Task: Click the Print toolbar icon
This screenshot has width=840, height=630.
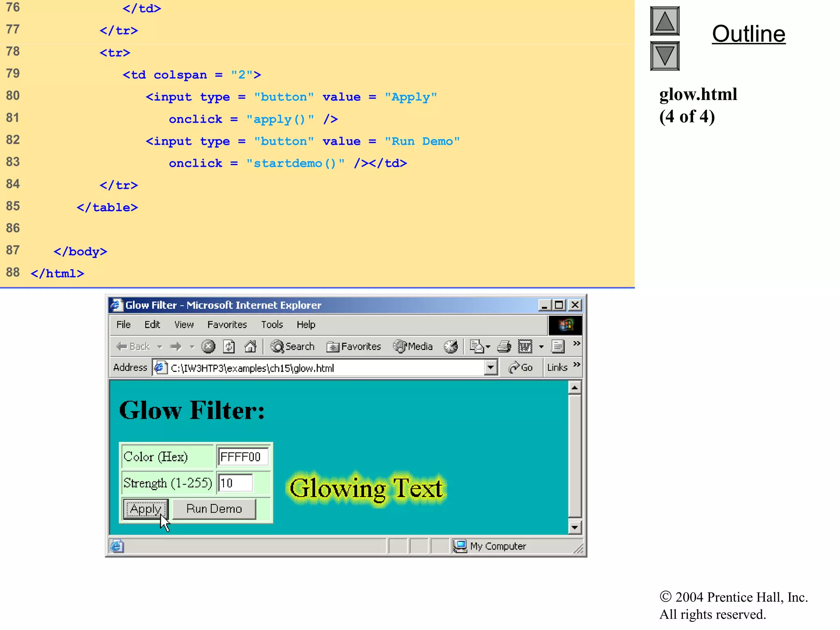Action: 504,347
